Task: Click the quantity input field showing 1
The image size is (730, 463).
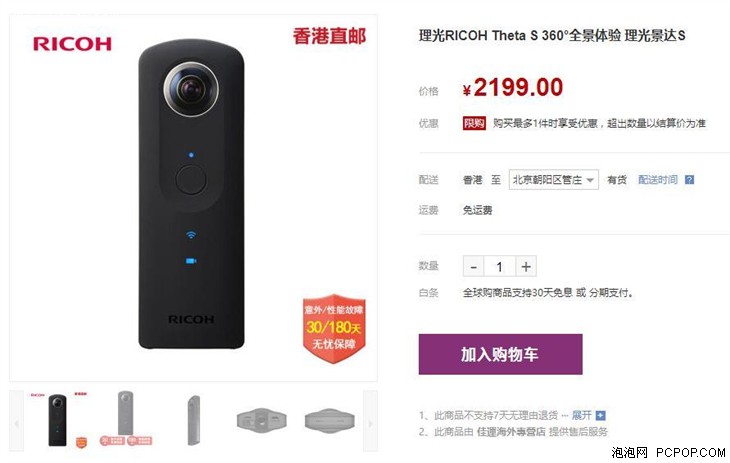Action: [x=500, y=266]
